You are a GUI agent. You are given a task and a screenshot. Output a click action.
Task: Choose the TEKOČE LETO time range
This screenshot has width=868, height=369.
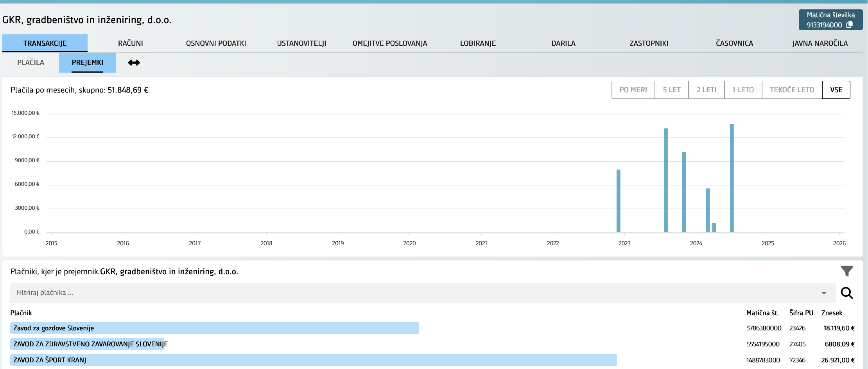tap(792, 90)
